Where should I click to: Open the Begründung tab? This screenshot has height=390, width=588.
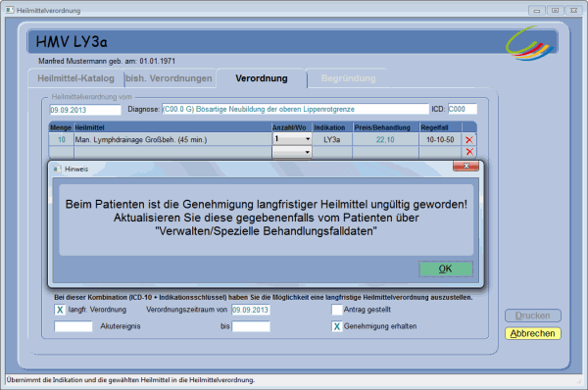(x=348, y=78)
